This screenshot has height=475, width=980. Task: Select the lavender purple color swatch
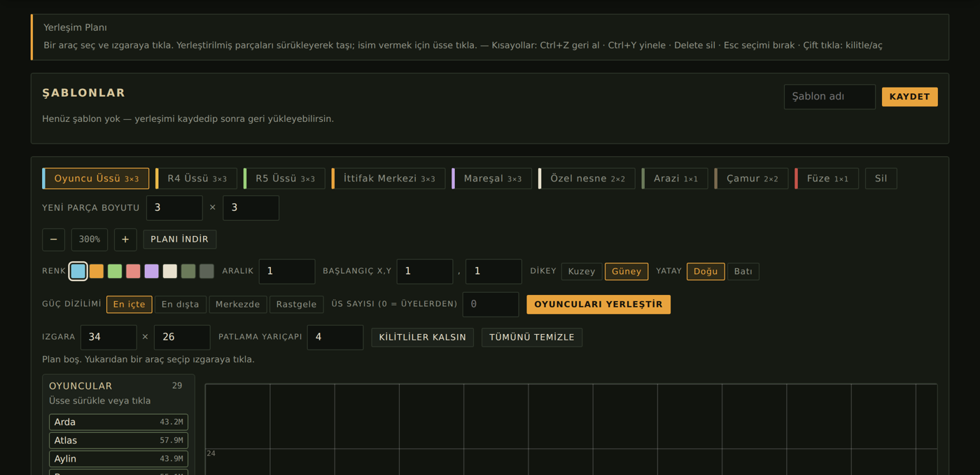click(x=151, y=271)
